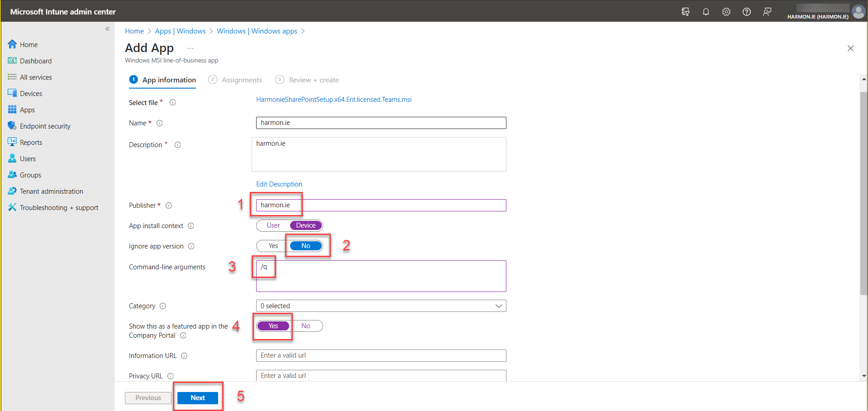The image size is (868, 411).
Task: Open the Category dropdown
Action: [381, 306]
